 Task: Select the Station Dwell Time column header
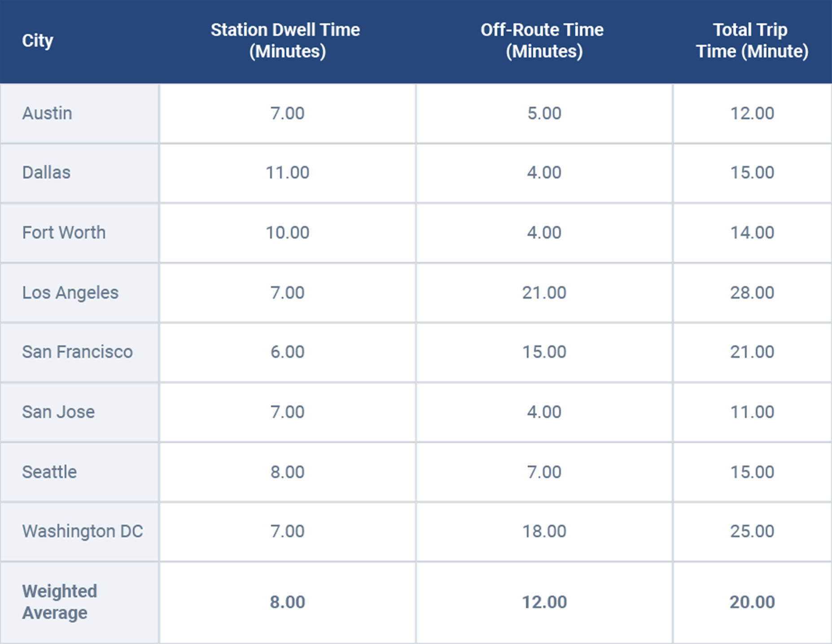coord(286,41)
